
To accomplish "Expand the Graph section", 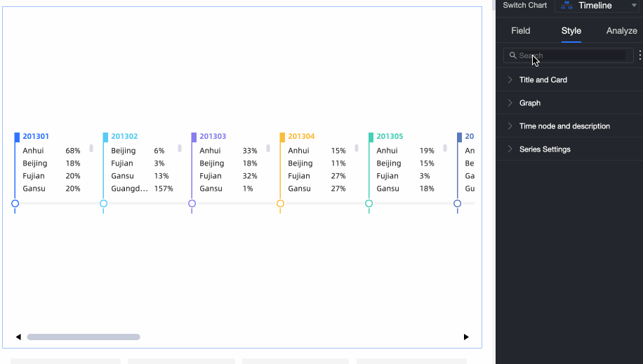I will pyautogui.click(x=529, y=103).
